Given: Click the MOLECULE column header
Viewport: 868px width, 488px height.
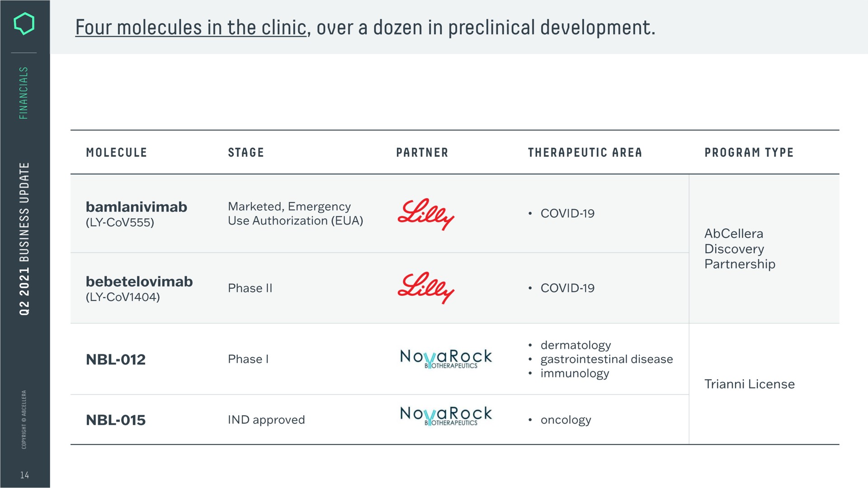Looking at the screenshot, I should click(117, 153).
